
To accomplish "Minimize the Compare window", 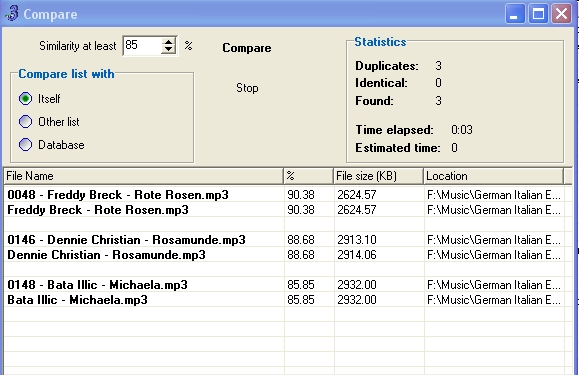I will [x=515, y=14].
